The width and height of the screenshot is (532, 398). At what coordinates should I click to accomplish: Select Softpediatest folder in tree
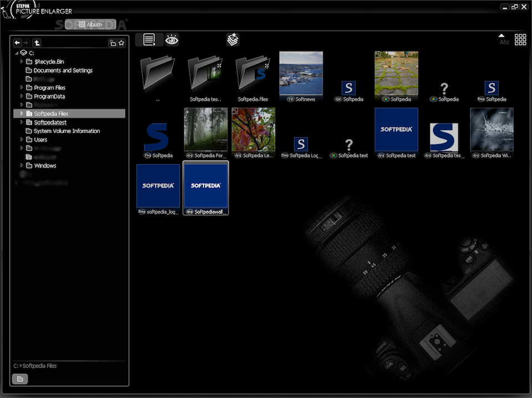click(x=50, y=122)
